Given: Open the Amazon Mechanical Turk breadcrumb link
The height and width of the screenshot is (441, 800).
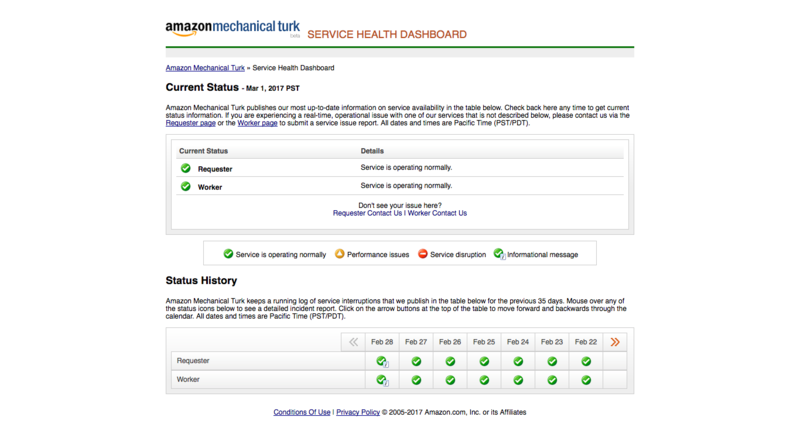Looking at the screenshot, I should [205, 68].
